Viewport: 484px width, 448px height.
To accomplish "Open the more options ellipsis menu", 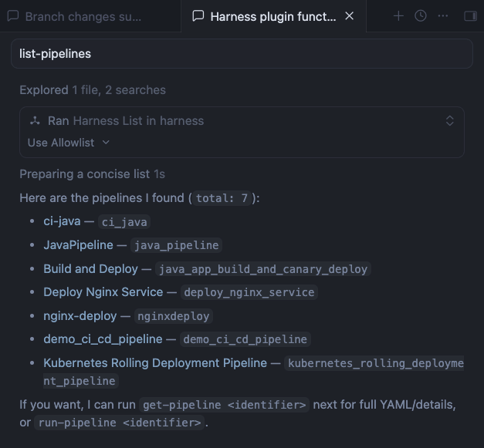I will pyautogui.click(x=443, y=16).
